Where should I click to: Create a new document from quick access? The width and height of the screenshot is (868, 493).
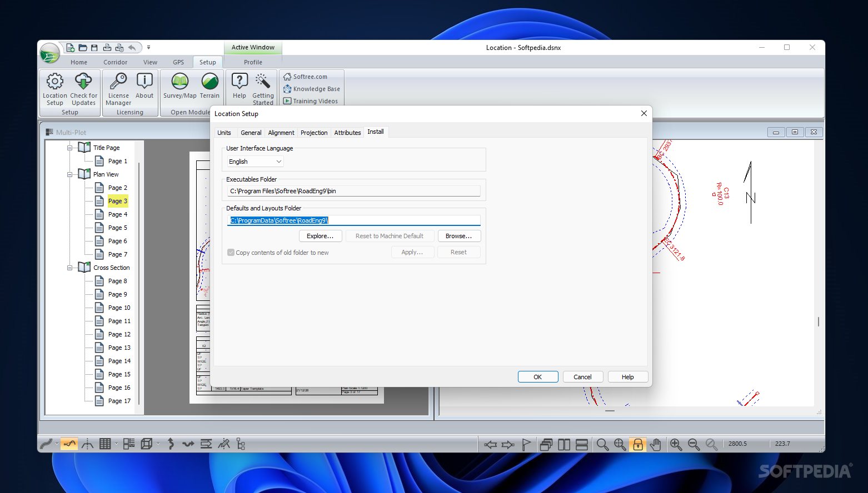click(71, 48)
